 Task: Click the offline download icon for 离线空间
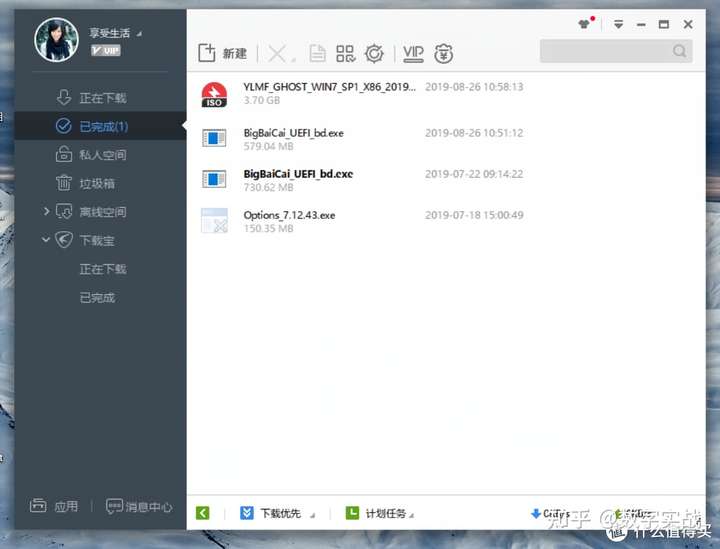(64, 212)
